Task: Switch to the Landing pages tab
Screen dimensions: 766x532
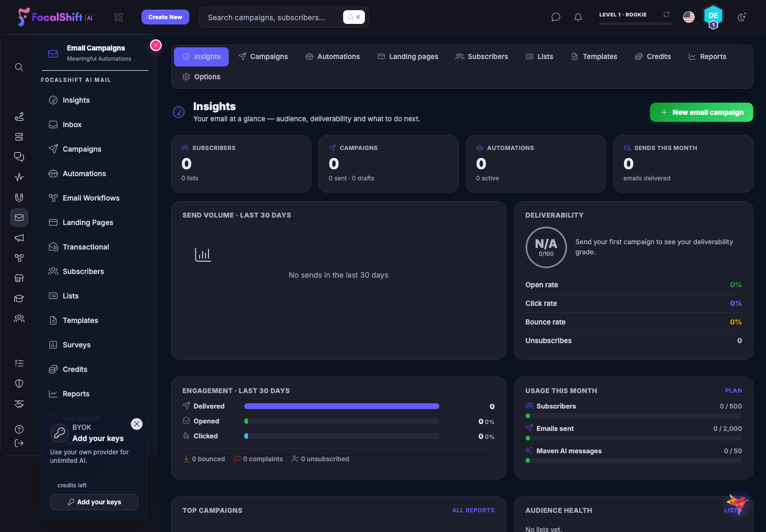Action: click(407, 56)
